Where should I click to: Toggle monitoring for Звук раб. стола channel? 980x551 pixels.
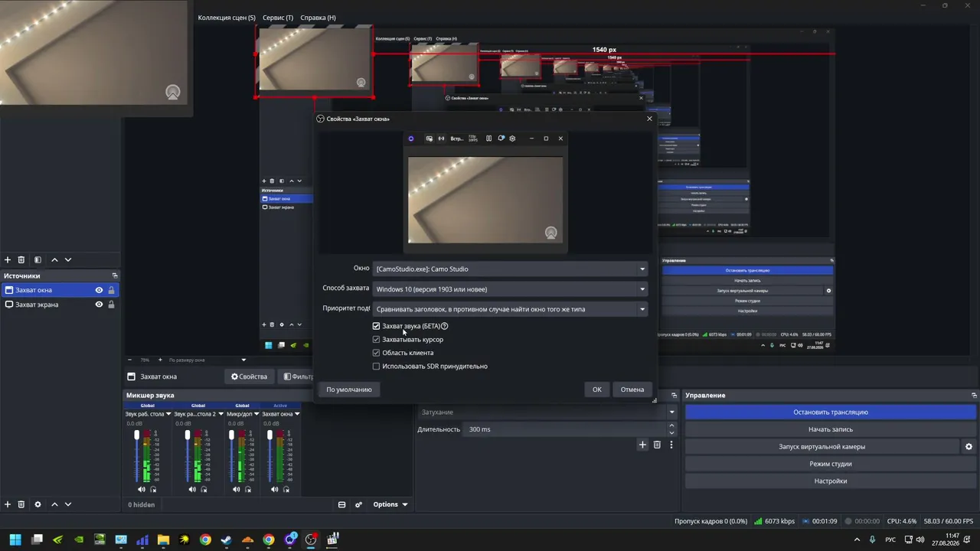tap(153, 489)
